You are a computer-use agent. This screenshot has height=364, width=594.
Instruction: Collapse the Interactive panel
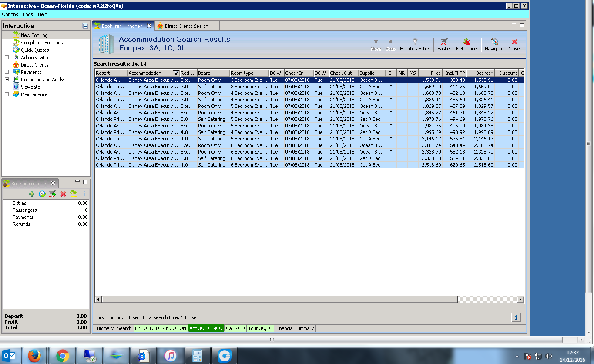(85, 26)
